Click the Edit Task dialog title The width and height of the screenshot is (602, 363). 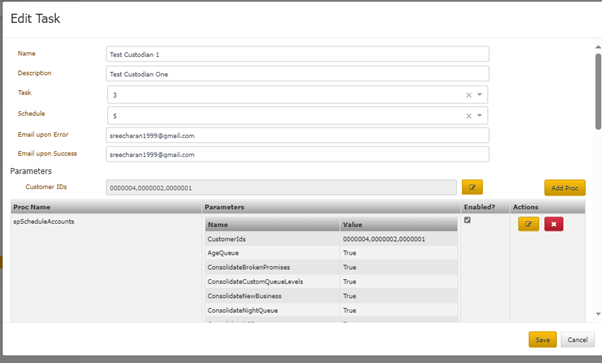point(35,18)
